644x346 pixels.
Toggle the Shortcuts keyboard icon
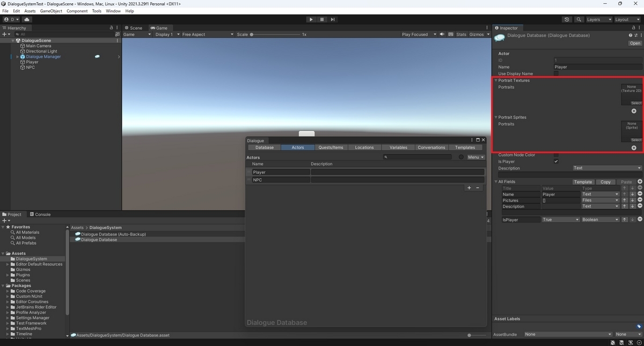tap(450, 34)
